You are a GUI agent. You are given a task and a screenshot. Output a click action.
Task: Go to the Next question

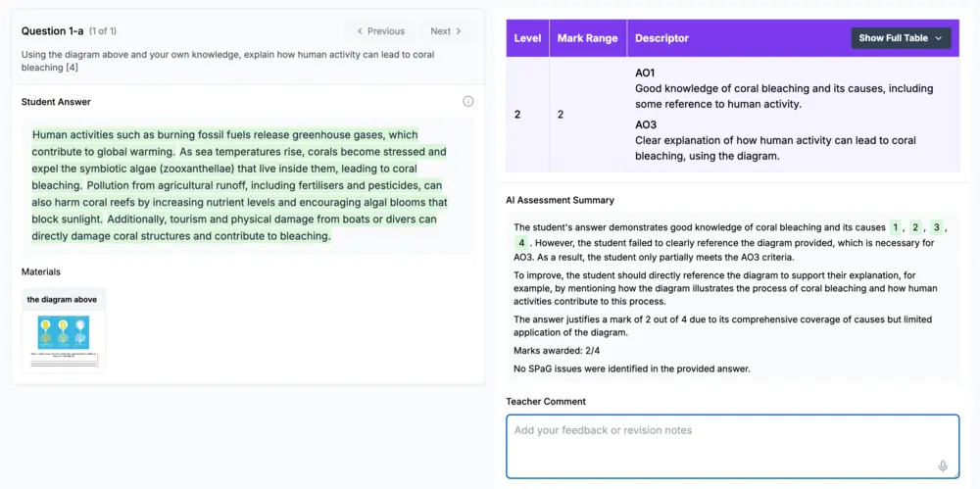446,31
